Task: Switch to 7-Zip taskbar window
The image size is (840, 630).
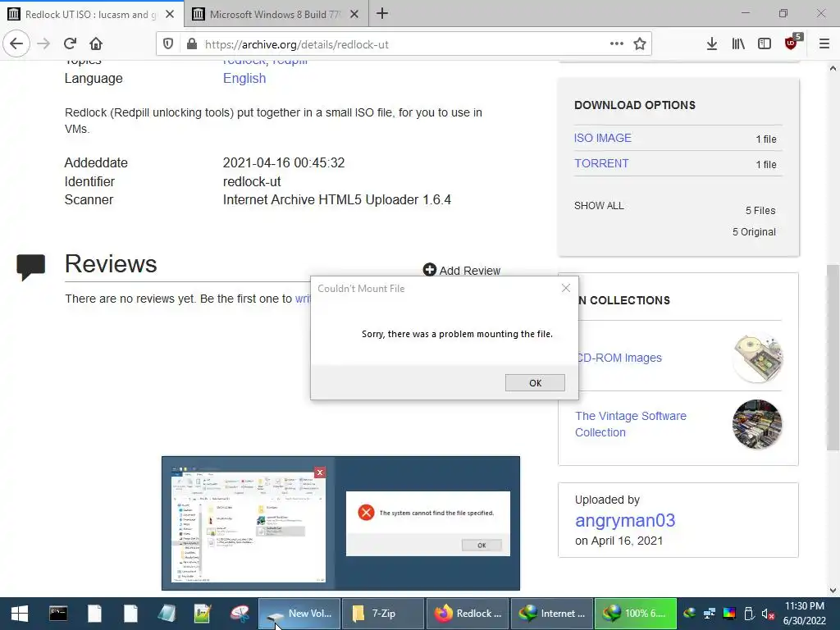Action: [383, 614]
